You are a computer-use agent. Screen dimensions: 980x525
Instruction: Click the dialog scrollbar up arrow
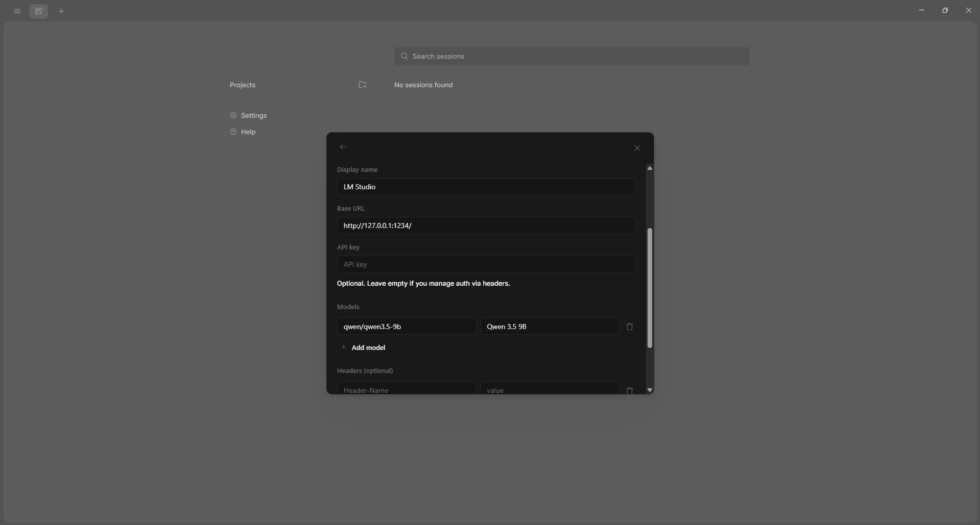pyautogui.click(x=650, y=168)
